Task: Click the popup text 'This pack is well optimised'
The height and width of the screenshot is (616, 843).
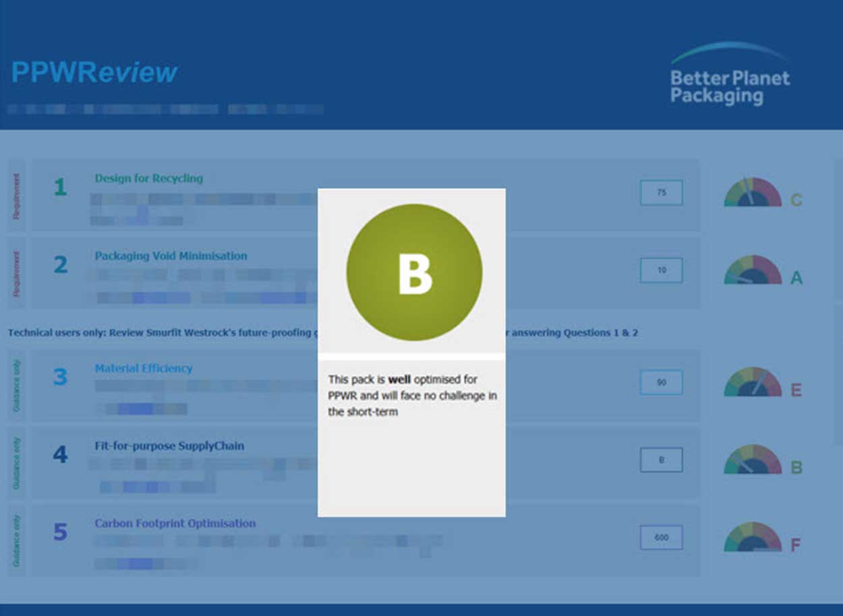Action: [412, 396]
